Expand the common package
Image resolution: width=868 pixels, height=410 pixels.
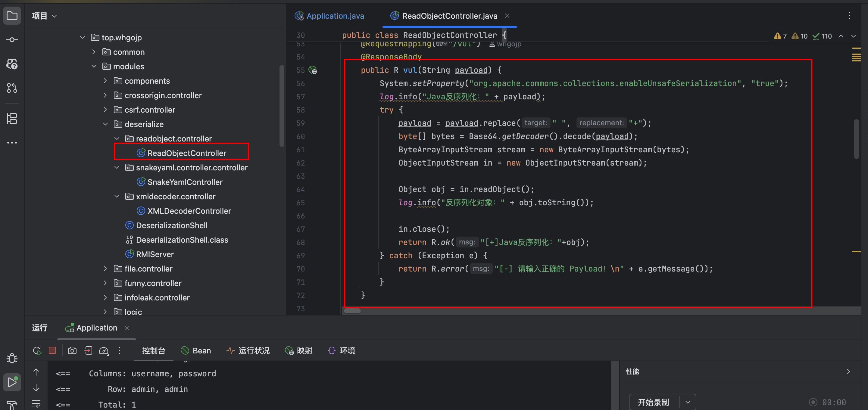94,52
